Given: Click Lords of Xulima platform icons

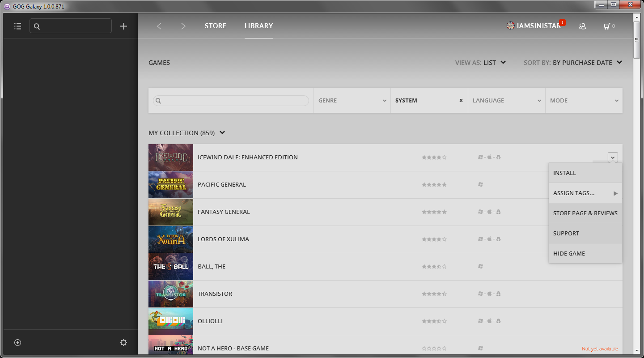Looking at the screenshot, I should click(x=489, y=239).
